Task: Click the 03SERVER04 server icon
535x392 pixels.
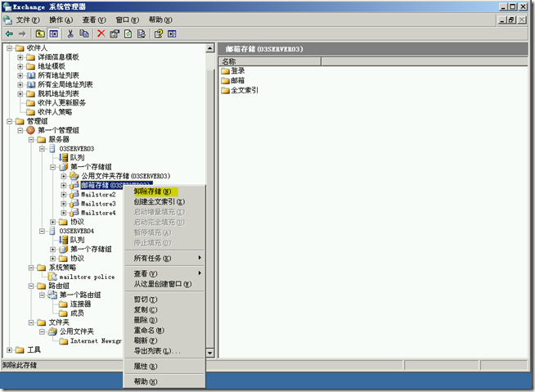Action: pyautogui.click(x=52, y=231)
